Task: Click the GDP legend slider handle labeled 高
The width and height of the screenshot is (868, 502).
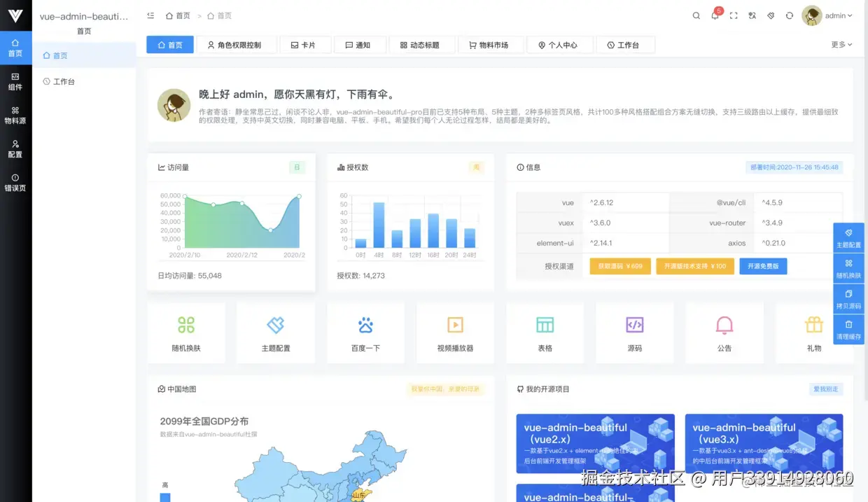Action: pyautogui.click(x=165, y=497)
